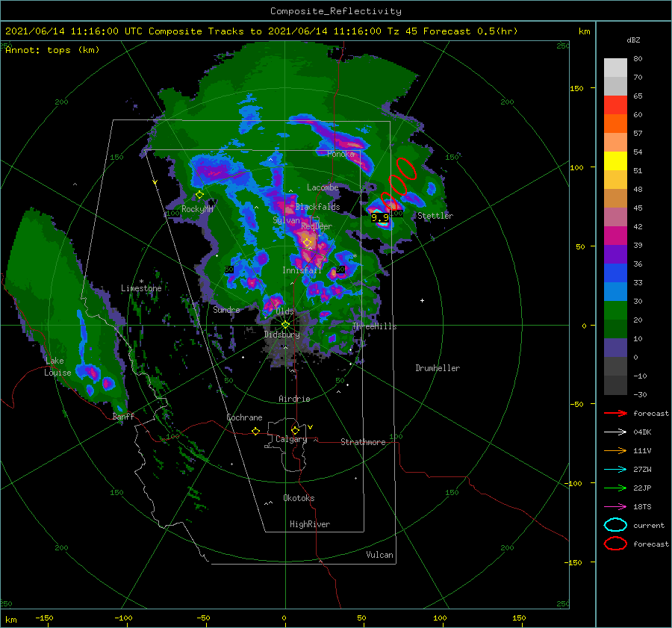Click the red forecast arrow legend icon
Screen dimensions: 672x628
tap(615, 413)
